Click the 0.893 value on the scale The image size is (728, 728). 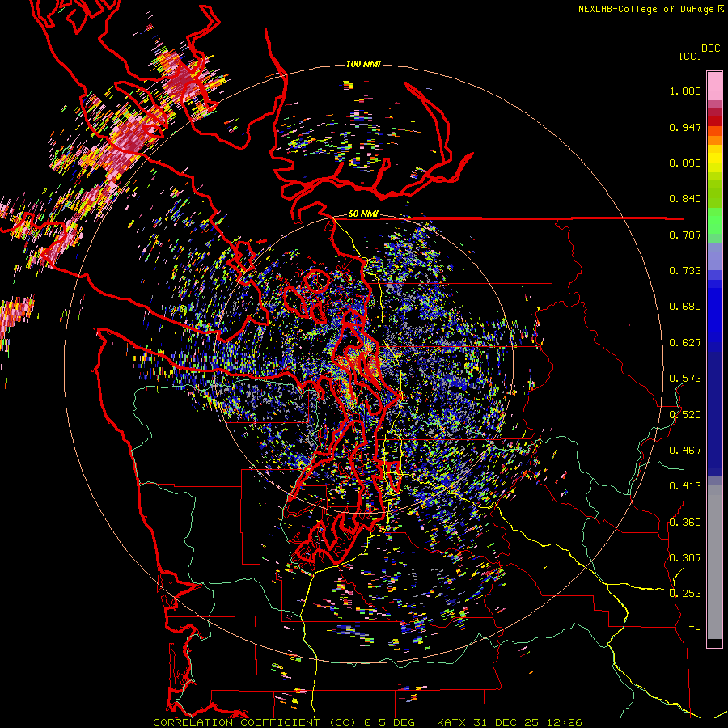[x=685, y=163]
